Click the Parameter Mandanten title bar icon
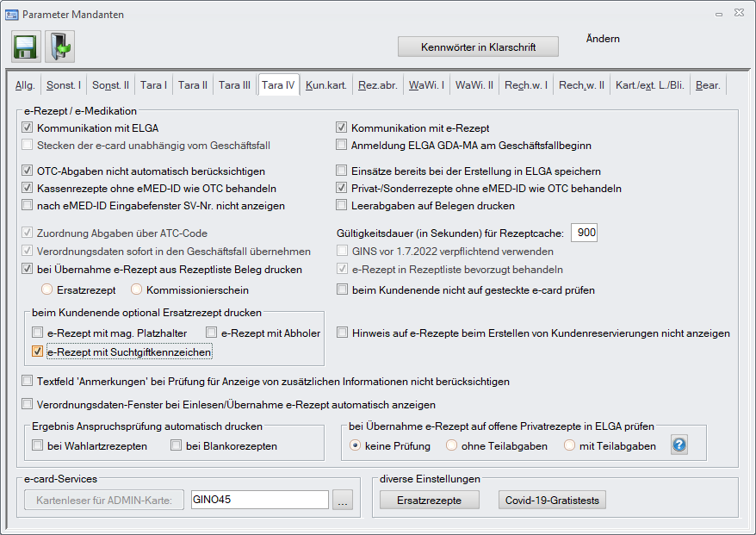Image resolution: width=756 pixels, height=535 pixels. (x=12, y=15)
